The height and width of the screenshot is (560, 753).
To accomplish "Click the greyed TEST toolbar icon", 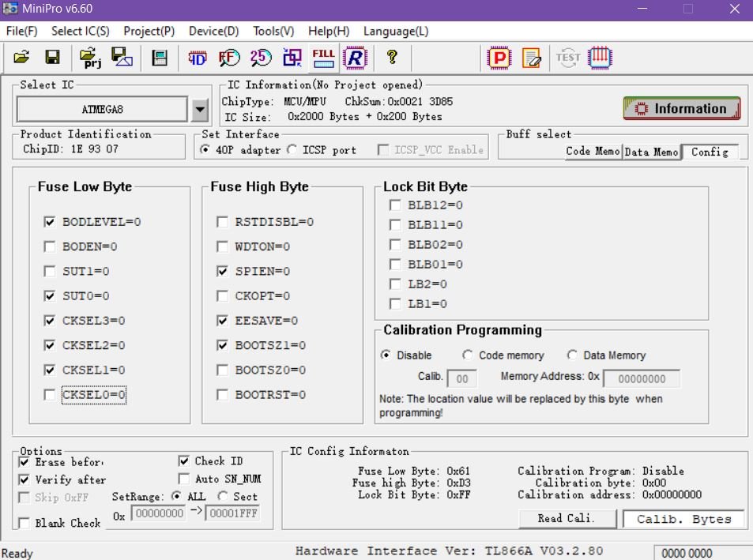I will click(x=568, y=58).
